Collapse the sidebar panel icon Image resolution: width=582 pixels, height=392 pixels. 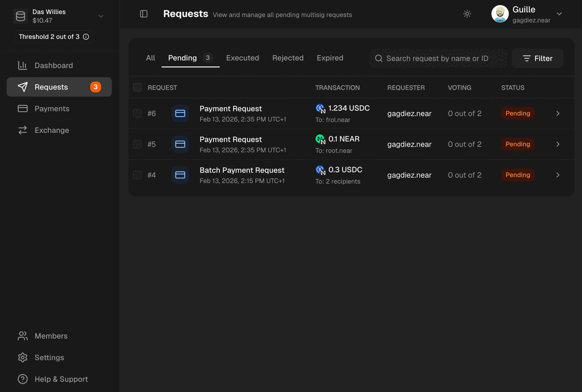[x=144, y=14]
